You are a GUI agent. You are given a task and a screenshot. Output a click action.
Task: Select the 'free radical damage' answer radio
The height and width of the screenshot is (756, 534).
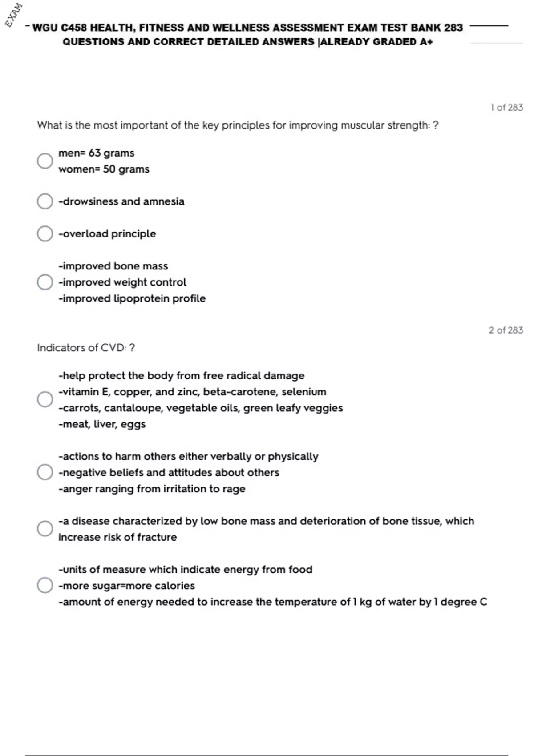click(x=45, y=399)
